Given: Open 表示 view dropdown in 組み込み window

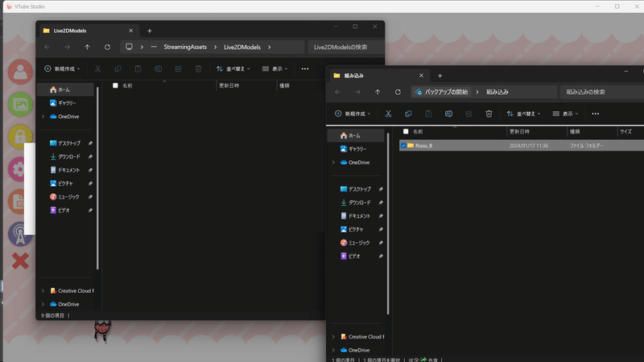Looking at the screenshot, I should (x=566, y=113).
